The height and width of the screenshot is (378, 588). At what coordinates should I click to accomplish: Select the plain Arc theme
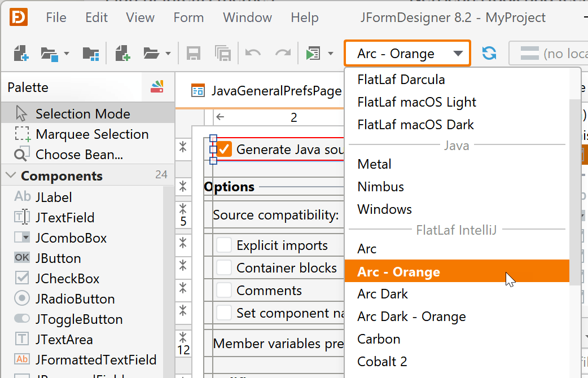[x=457, y=249]
